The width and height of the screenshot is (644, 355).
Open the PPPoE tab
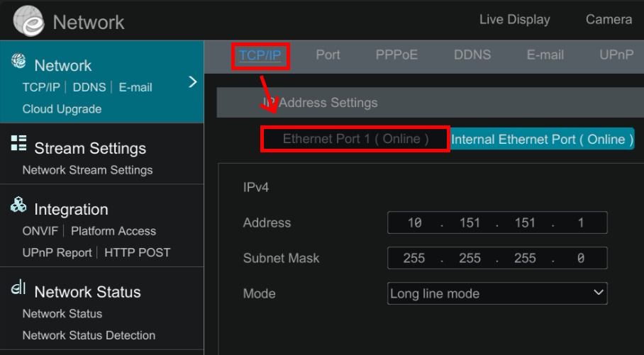click(x=396, y=55)
